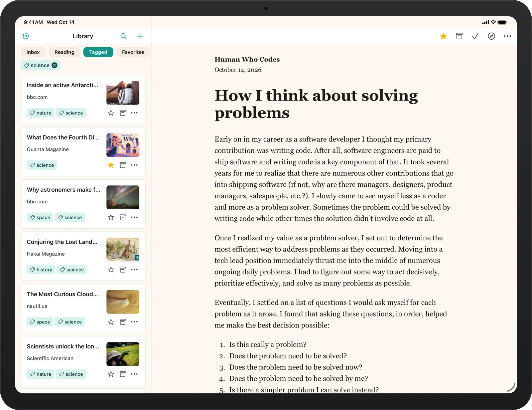This screenshot has width=532, height=410.
Task: Add a new item with plus icon
Action: coord(140,36)
